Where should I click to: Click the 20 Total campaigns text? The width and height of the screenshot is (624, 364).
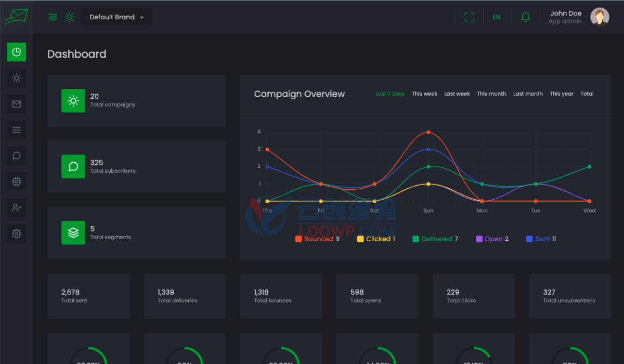pyautogui.click(x=112, y=100)
